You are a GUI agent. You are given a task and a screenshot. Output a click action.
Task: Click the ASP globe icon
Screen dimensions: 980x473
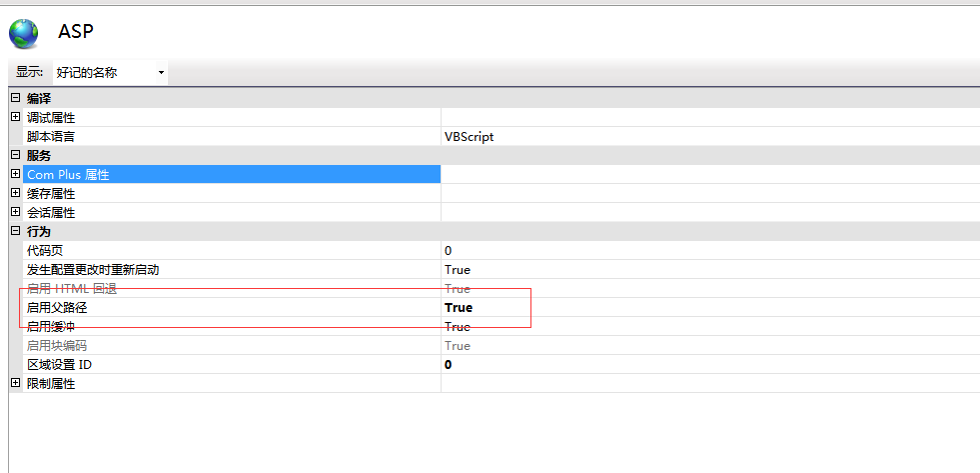[23, 34]
